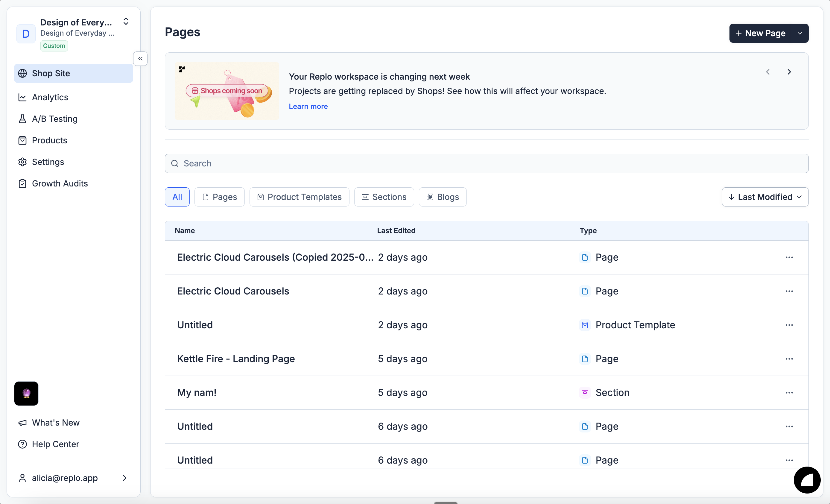Open options menu for Kettle Fire row
Screen dimensions: 830x504
[789, 359]
